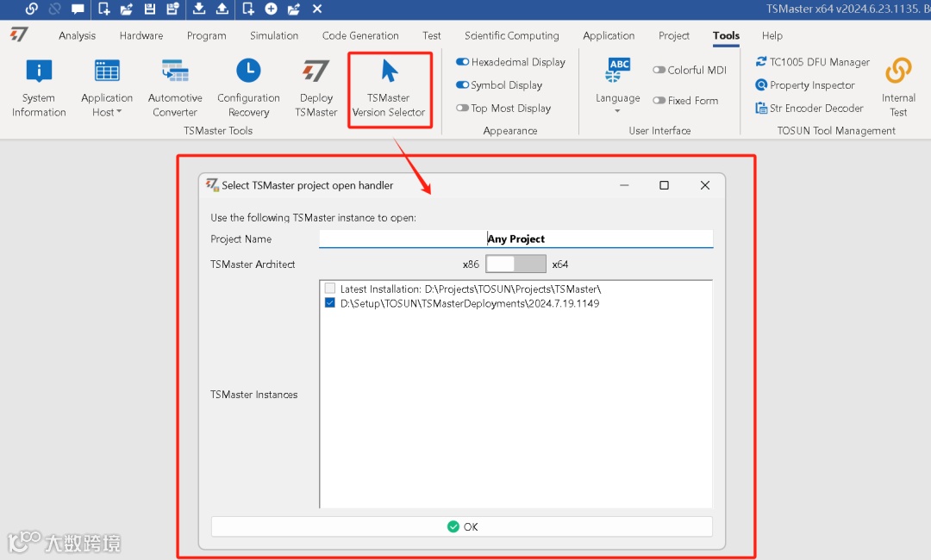This screenshot has height=560, width=931.
Task: Click new-document icon right of speech bubble
Action: [x=104, y=9]
